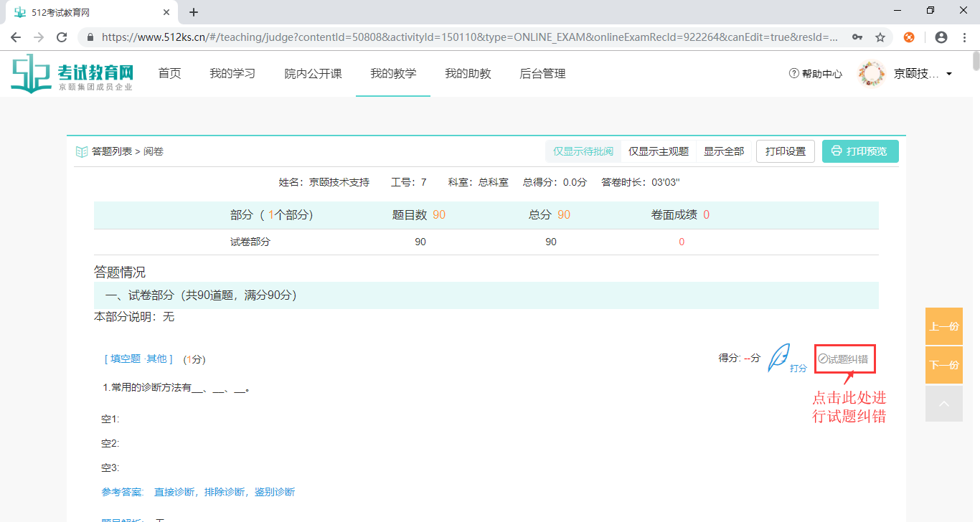Viewport: 980px width, 522px height.
Task: Toggle the 仅显示主观题 filter
Action: pyautogui.click(x=659, y=151)
